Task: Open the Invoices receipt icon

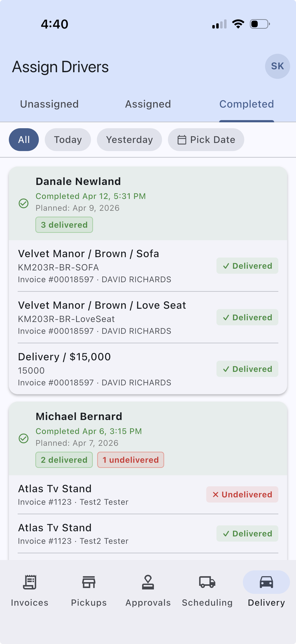Action: 29,582
